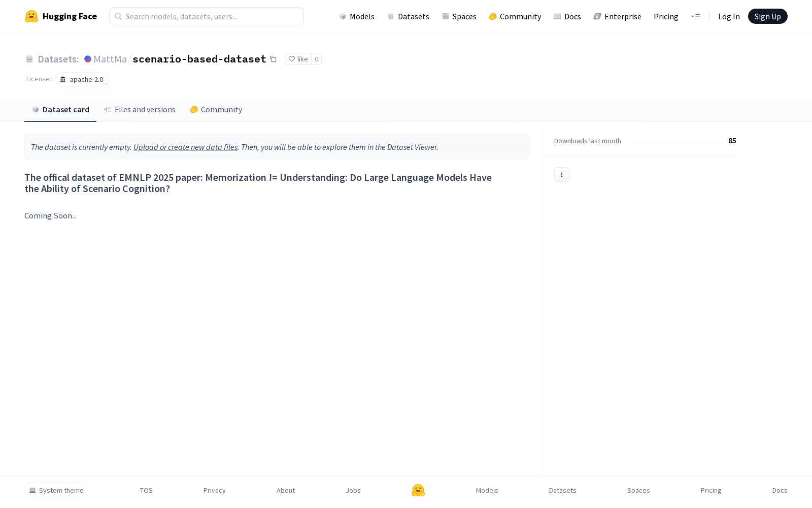Click the EMNLP 2025 paper heading
Viewport: 812px width, 508px height.
258,183
